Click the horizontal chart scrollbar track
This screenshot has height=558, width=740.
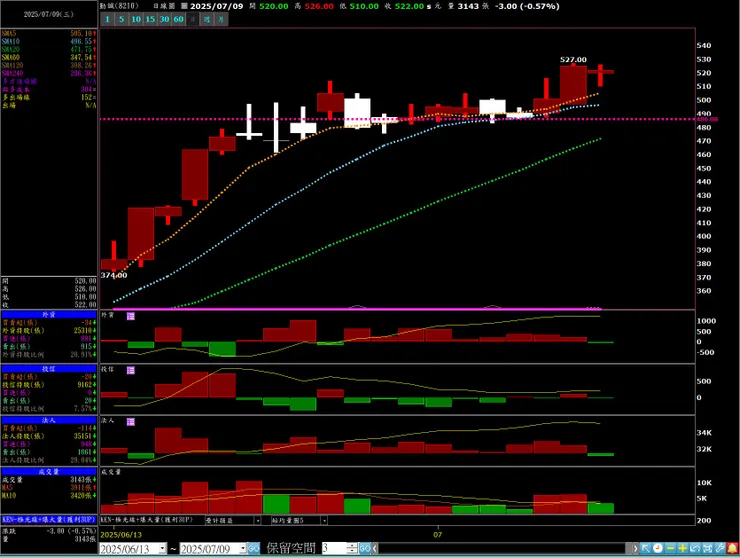click(505, 549)
